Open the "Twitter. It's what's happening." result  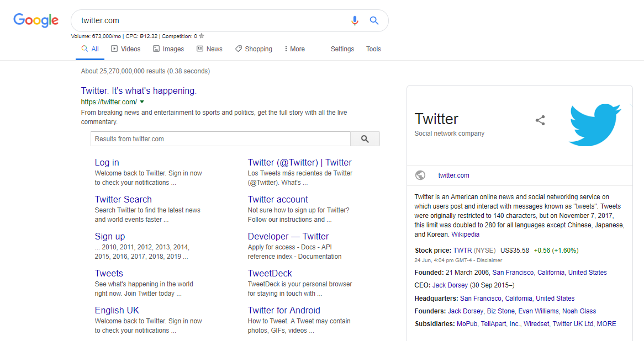click(139, 90)
